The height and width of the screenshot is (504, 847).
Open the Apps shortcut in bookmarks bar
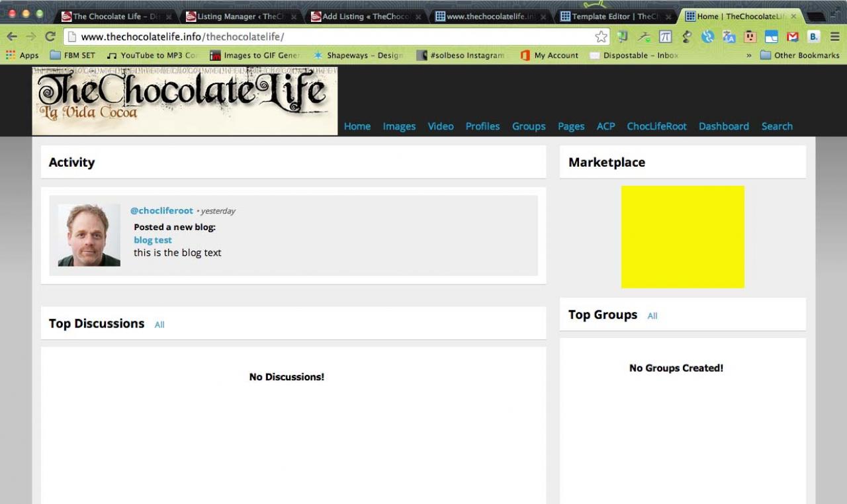click(x=22, y=56)
